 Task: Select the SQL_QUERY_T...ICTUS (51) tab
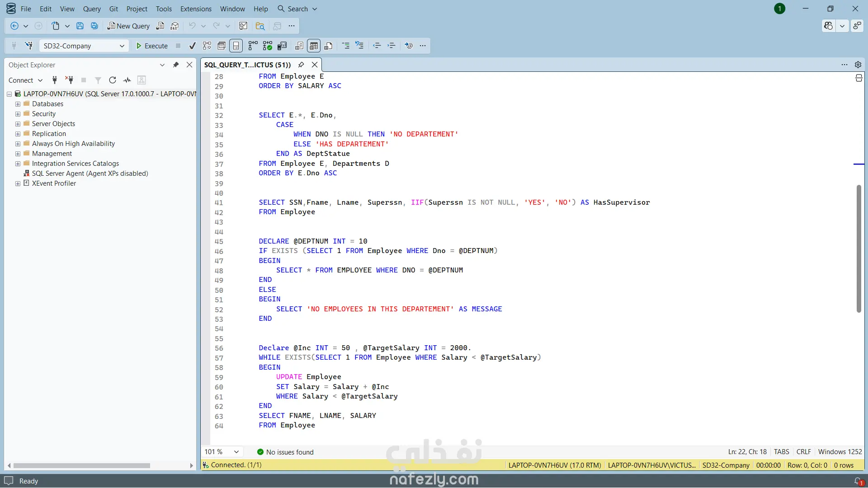coord(247,65)
